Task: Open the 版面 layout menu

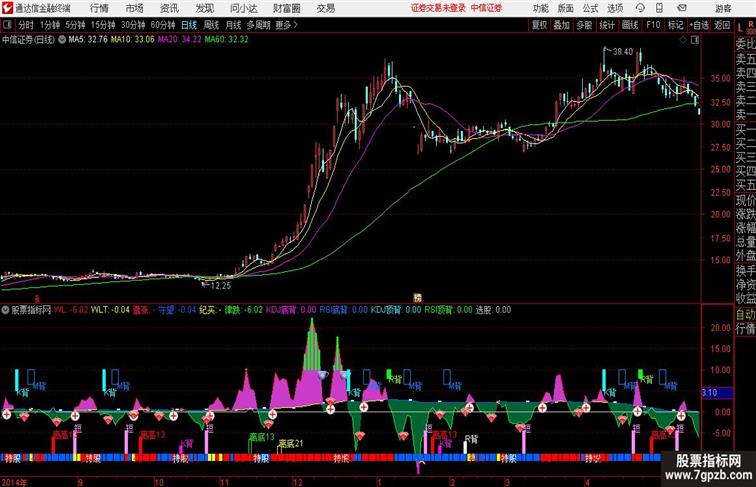Action: point(565,8)
